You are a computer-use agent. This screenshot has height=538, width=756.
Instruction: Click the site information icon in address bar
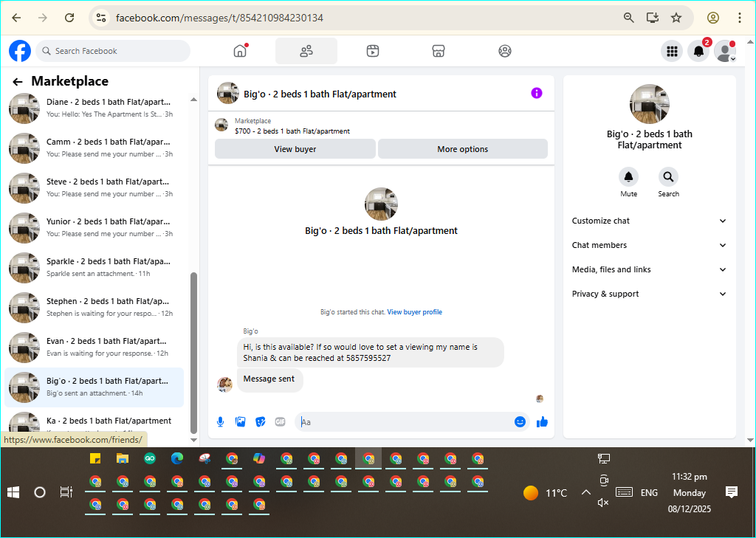[100, 18]
